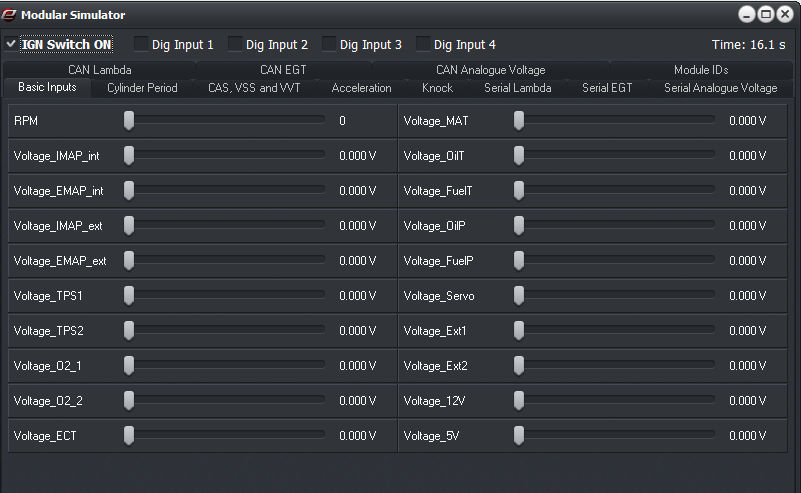Maximize the Modular Simulator window

(766, 14)
